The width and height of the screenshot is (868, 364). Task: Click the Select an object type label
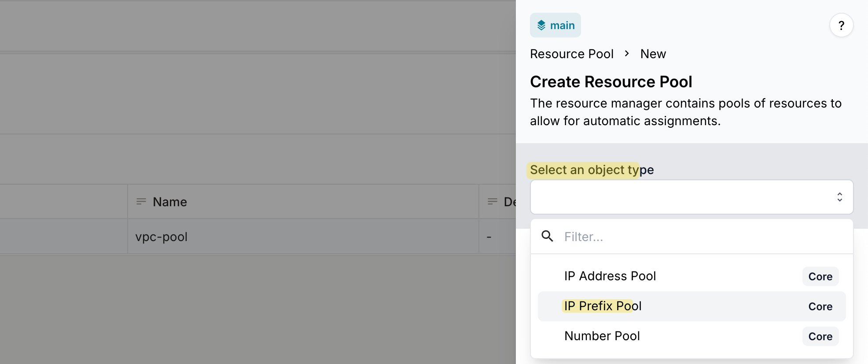[592, 170]
